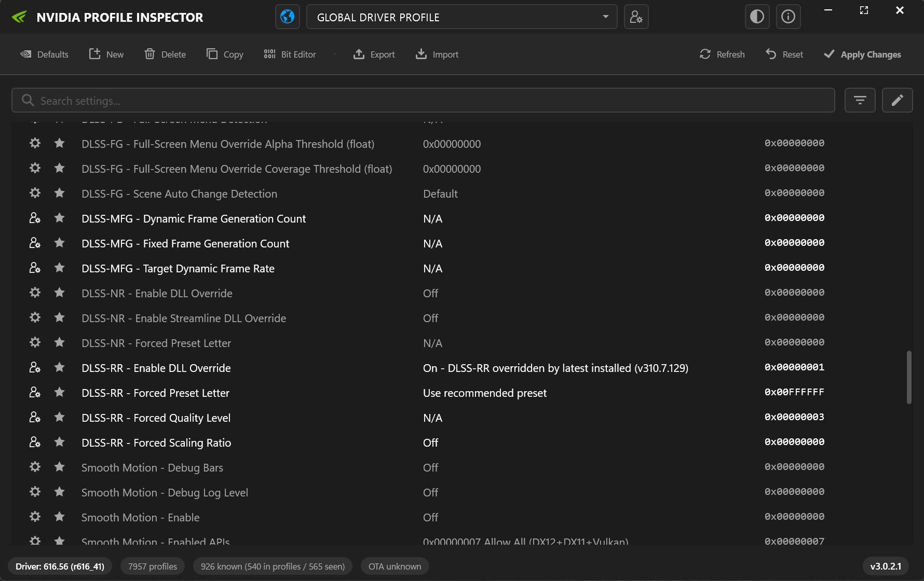Click user icon for DLSS-RR Forced Preset Letter
924x581 pixels.
35,392
